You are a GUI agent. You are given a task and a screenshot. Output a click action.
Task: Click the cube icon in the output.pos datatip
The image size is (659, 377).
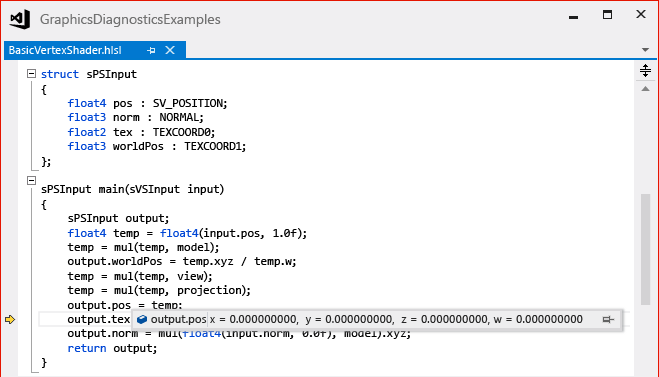pyautogui.click(x=142, y=319)
